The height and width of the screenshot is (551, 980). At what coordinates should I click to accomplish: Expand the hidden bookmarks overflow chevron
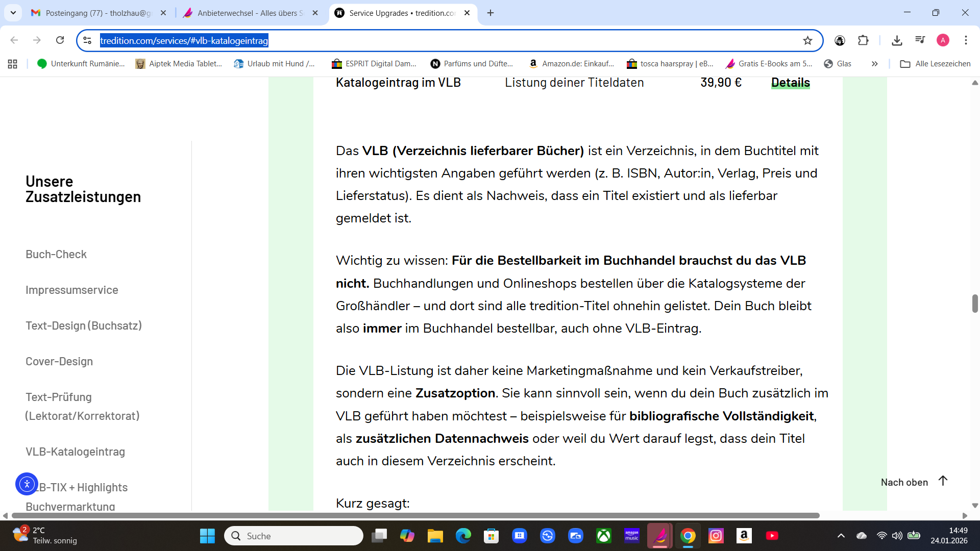(874, 64)
